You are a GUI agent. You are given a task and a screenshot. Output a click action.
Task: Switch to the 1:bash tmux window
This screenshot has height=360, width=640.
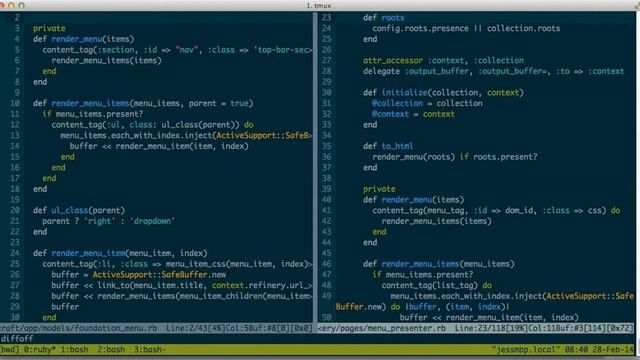coord(74,350)
